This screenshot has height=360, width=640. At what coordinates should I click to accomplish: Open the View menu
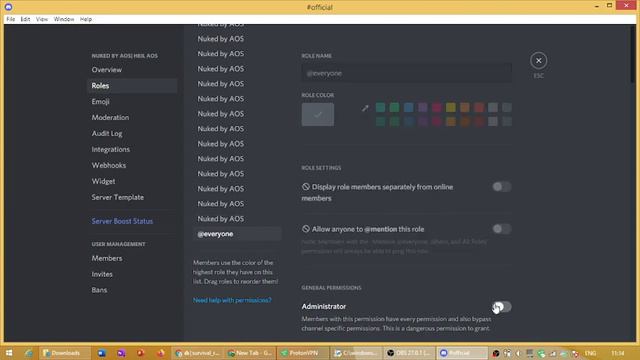[42, 19]
